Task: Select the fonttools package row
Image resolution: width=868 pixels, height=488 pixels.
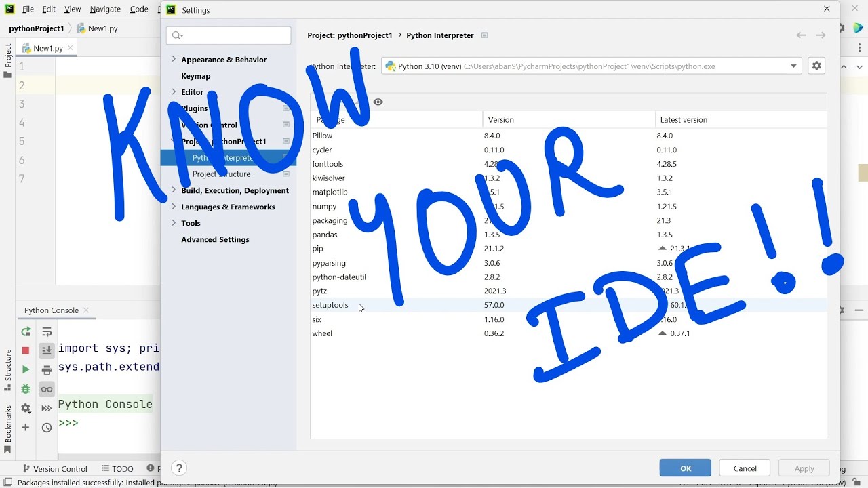Action: click(x=568, y=164)
